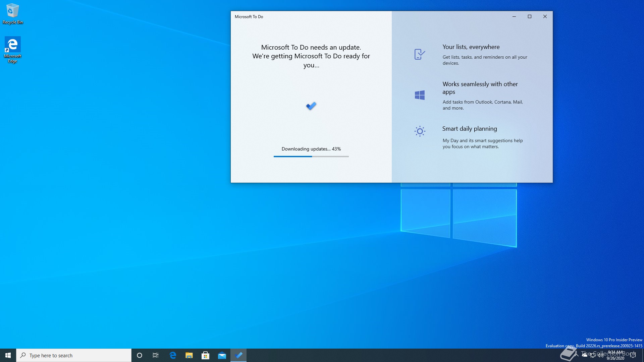Open File Explorer from the taskbar

[189, 355]
